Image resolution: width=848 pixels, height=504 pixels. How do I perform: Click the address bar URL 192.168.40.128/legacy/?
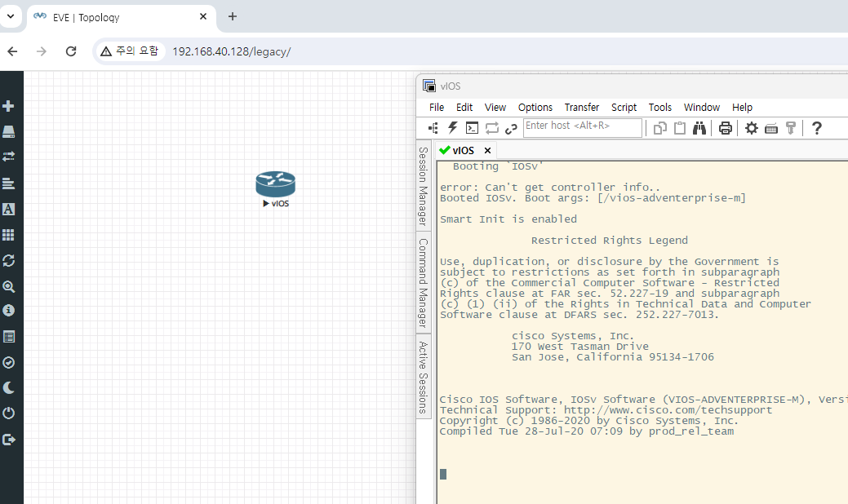pos(232,51)
